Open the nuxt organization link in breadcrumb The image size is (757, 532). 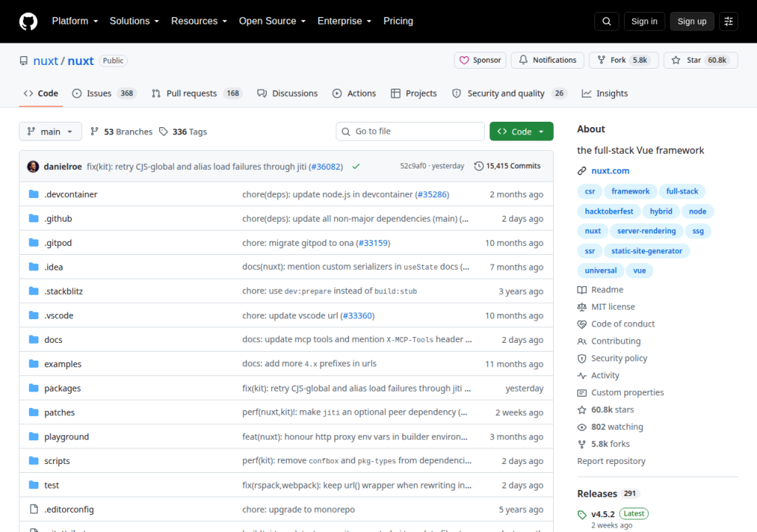[x=45, y=61]
